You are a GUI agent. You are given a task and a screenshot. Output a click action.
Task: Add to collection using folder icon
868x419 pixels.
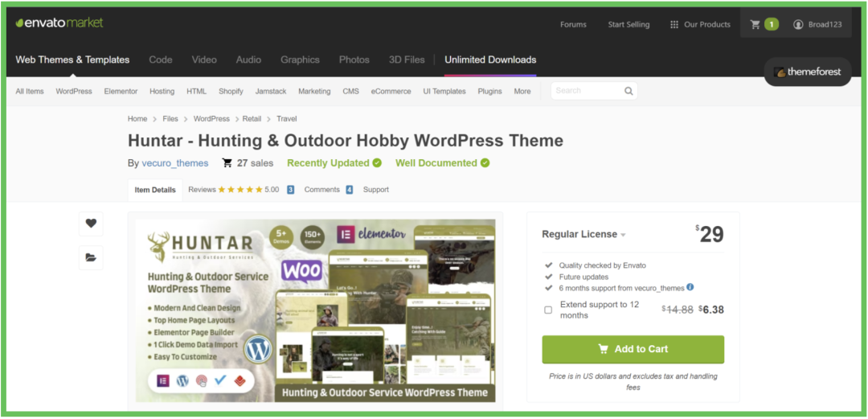point(91,257)
